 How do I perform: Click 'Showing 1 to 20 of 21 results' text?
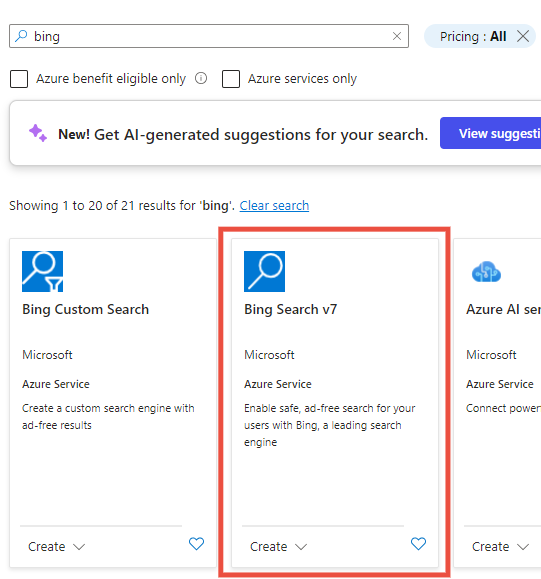[x=122, y=205]
